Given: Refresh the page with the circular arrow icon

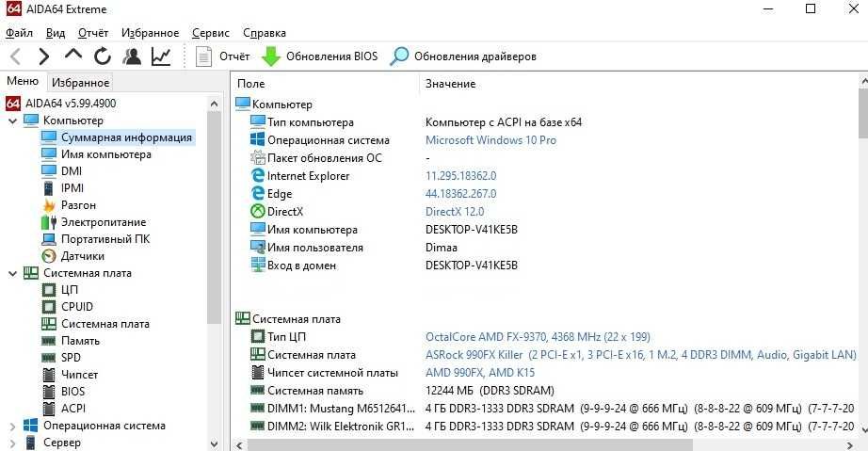Looking at the screenshot, I should pos(103,56).
